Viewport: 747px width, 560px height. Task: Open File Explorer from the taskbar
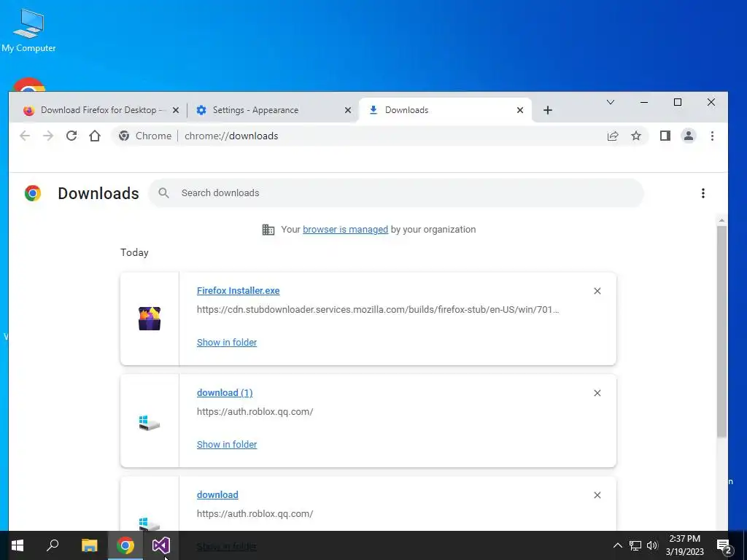(90, 545)
